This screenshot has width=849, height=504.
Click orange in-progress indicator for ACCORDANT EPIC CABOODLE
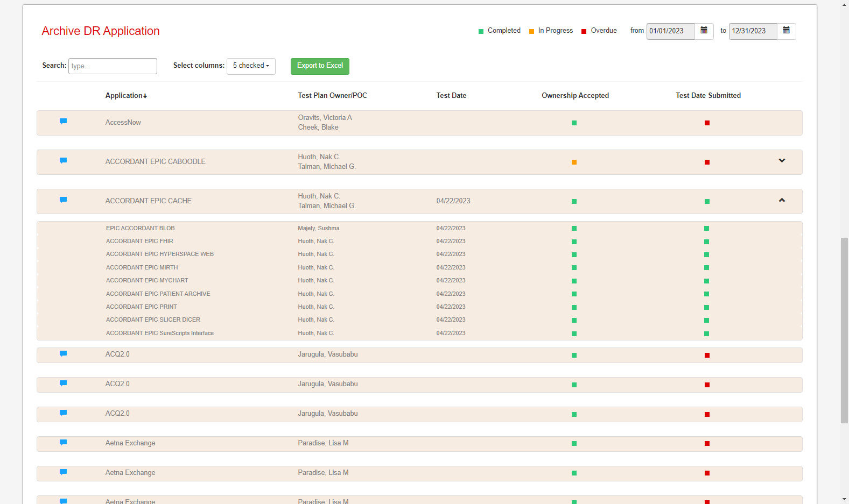point(574,162)
